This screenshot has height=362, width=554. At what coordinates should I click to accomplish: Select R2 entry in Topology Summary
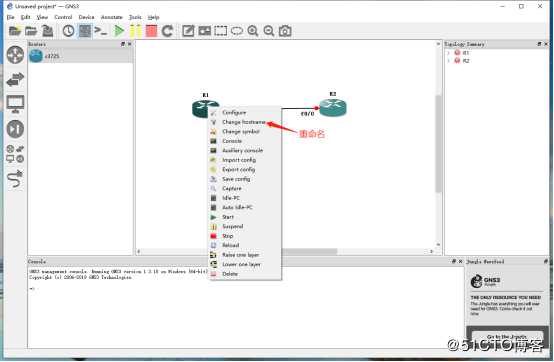point(466,61)
